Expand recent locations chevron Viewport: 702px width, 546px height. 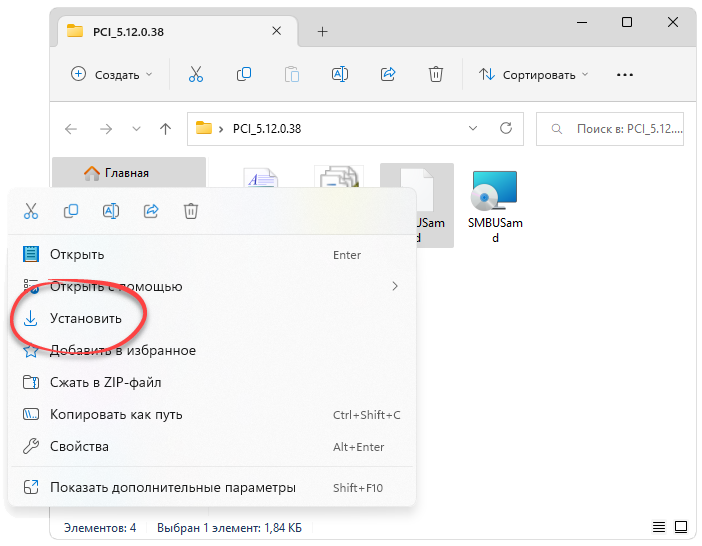137,129
